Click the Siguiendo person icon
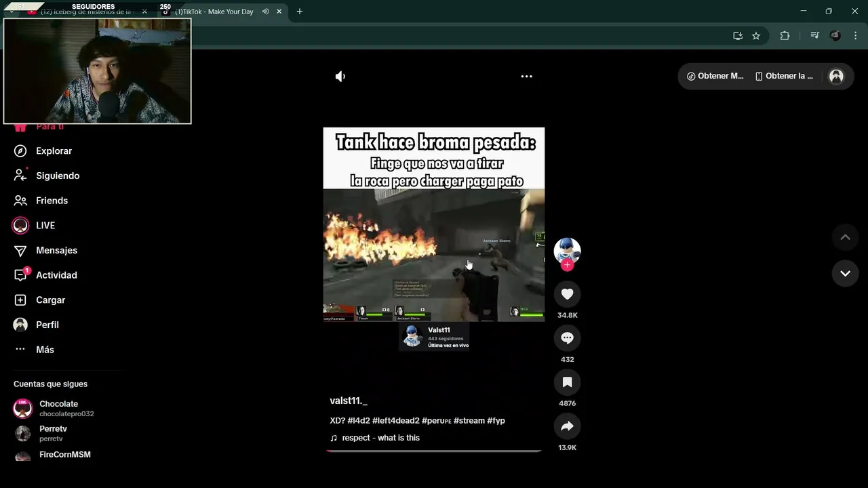 (20, 176)
